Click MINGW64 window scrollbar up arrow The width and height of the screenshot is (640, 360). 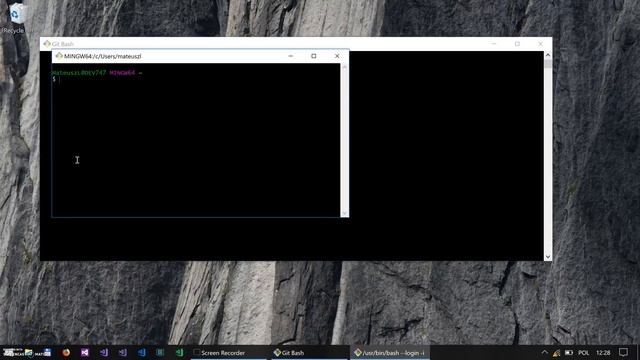(344, 67)
